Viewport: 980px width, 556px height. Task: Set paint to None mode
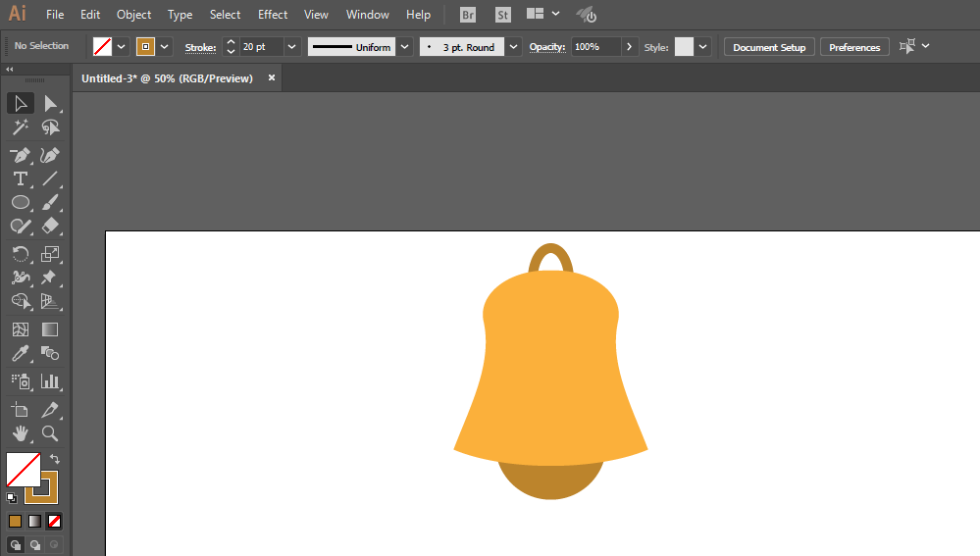54,521
